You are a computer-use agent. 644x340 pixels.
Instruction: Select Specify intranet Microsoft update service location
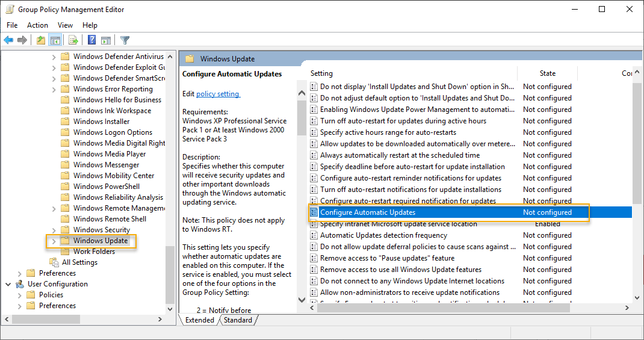click(x=398, y=224)
